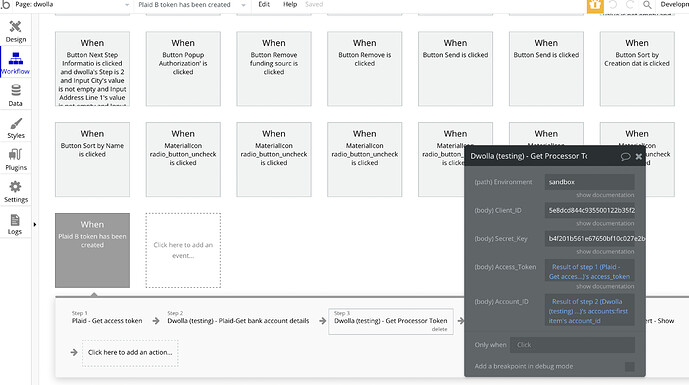Open the event selector dropdown
Viewport: 689px width, 385px height.
[192, 5]
